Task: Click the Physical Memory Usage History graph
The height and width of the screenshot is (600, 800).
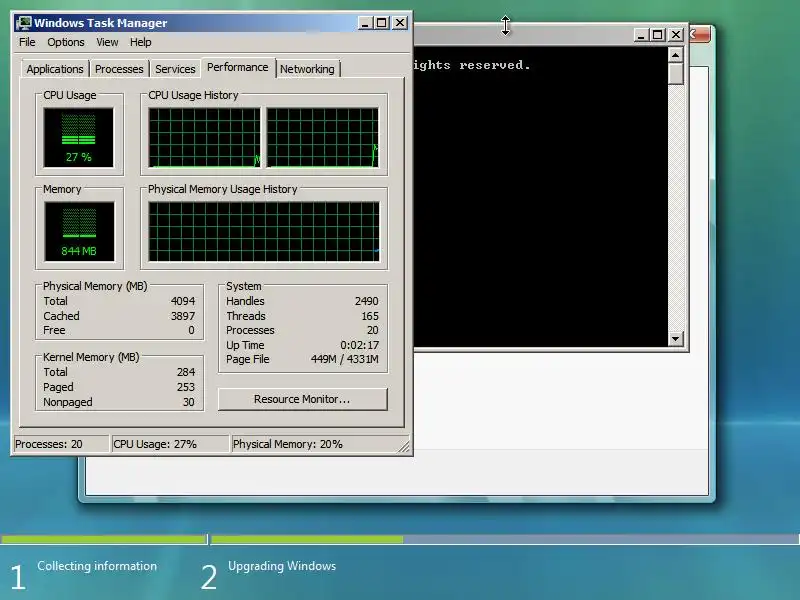Action: click(x=264, y=231)
